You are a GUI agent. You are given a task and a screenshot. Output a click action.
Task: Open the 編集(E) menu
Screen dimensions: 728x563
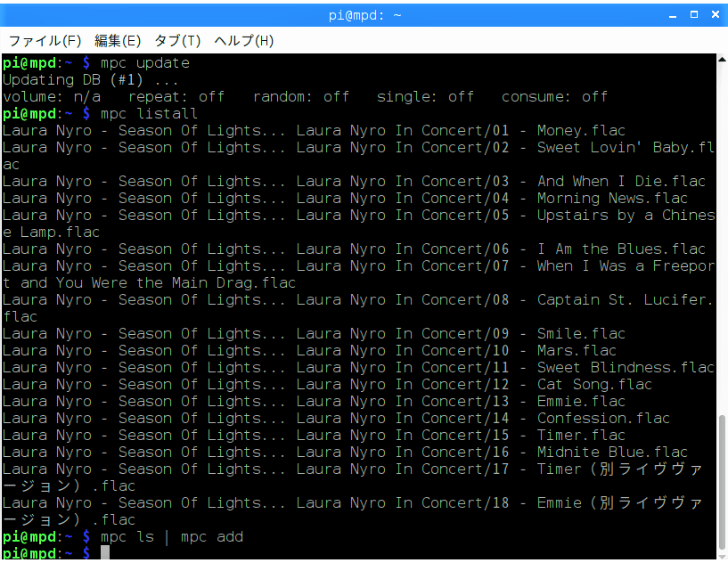[x=118, y=41]
